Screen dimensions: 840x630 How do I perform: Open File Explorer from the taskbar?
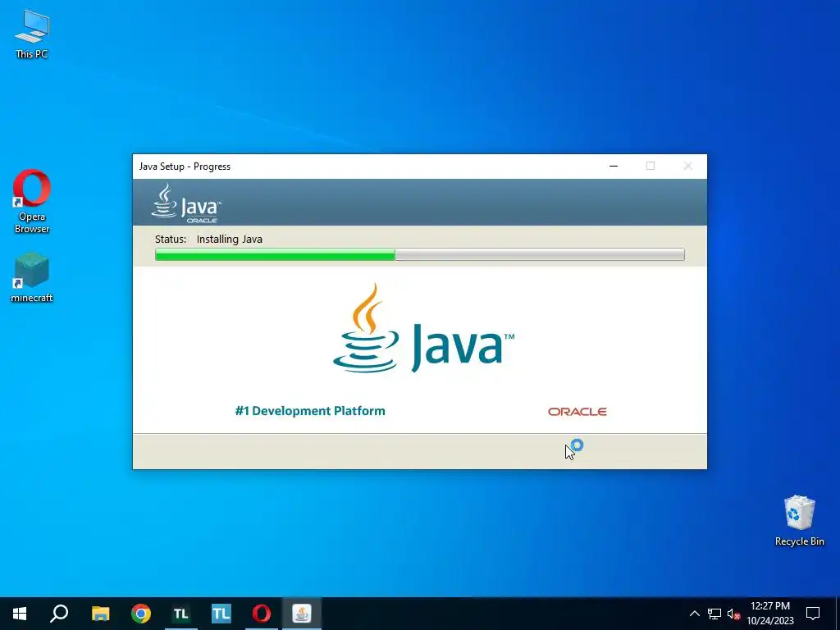[x=100, y=614]
